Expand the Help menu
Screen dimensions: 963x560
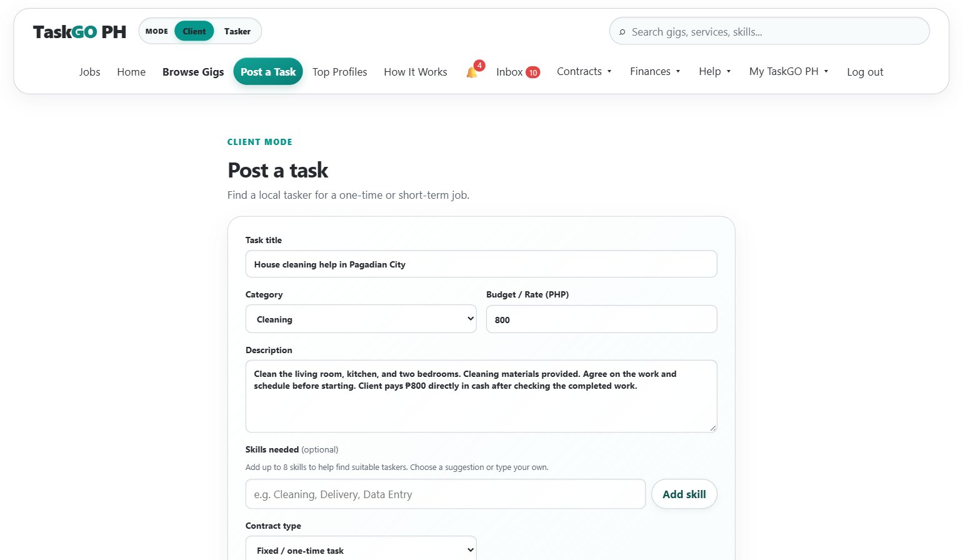(x=715, y=71)
